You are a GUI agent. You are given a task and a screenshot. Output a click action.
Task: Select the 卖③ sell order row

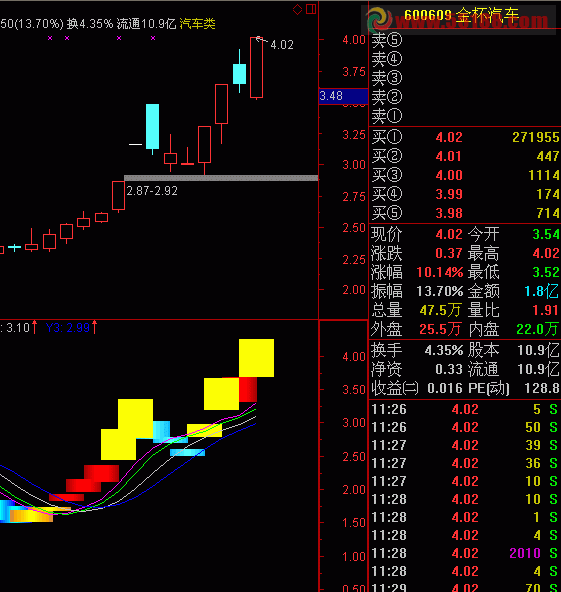pyautogui.click(x=465, y=78)
